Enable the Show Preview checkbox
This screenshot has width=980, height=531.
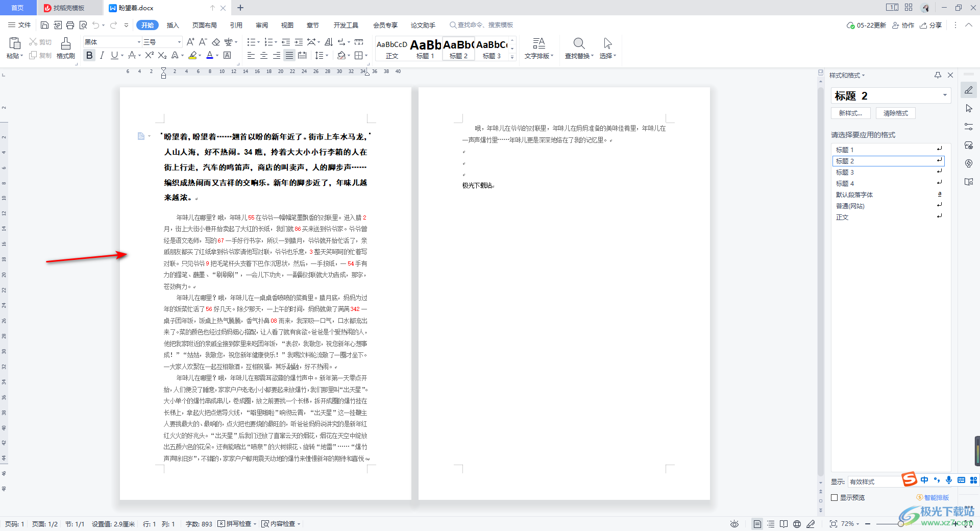click(835, 497)
